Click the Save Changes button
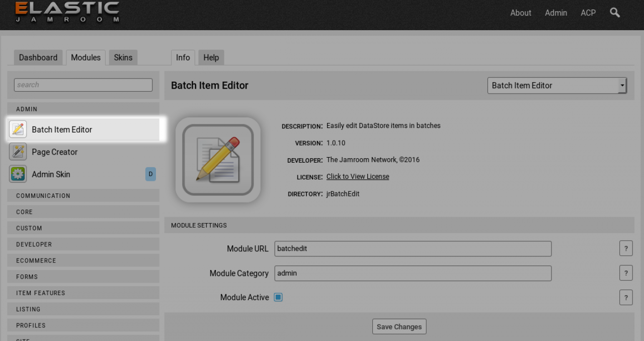644x341 pixels. (399, 326)
